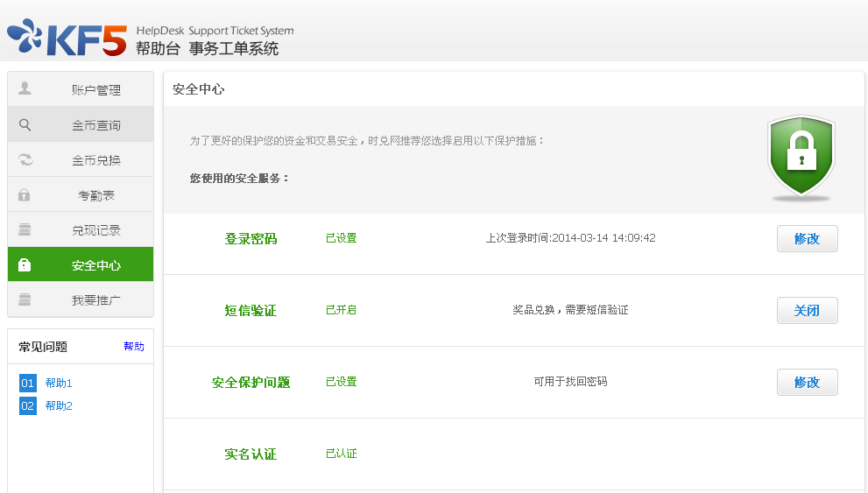Click the green shield lock image

[801, 157]
